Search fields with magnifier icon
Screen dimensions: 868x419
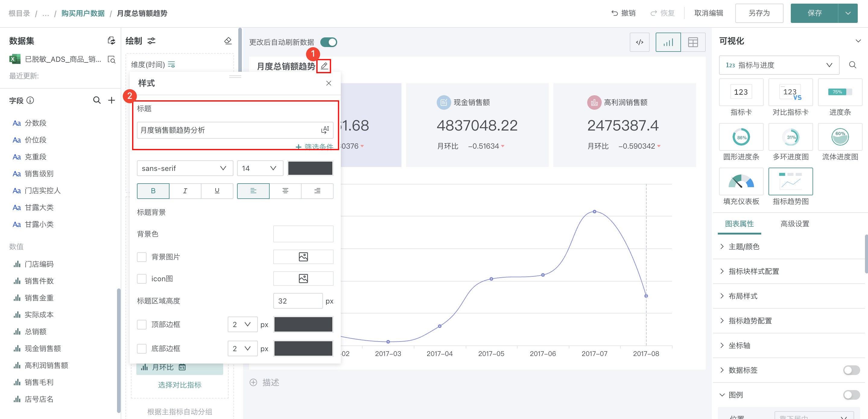97,100
